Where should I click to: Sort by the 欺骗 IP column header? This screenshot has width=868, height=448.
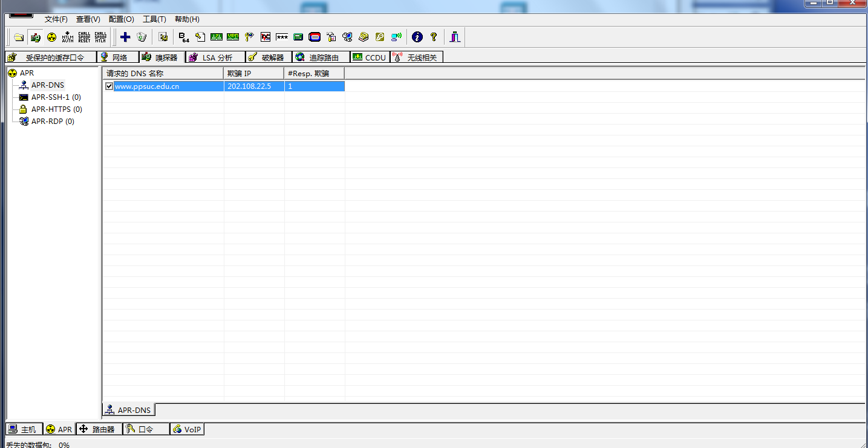[254, 73]
